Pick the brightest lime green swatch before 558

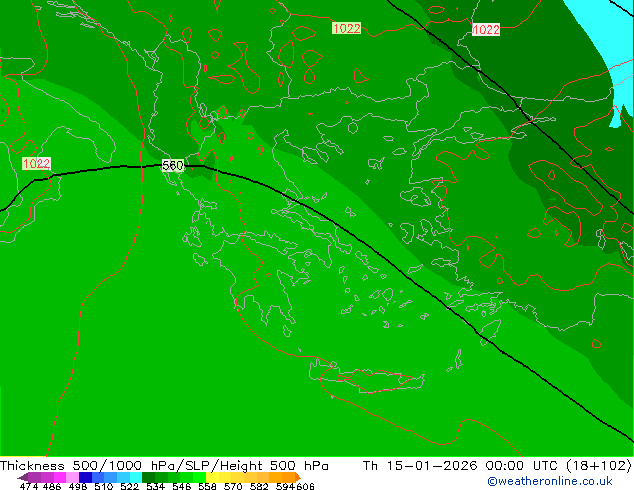199,477
